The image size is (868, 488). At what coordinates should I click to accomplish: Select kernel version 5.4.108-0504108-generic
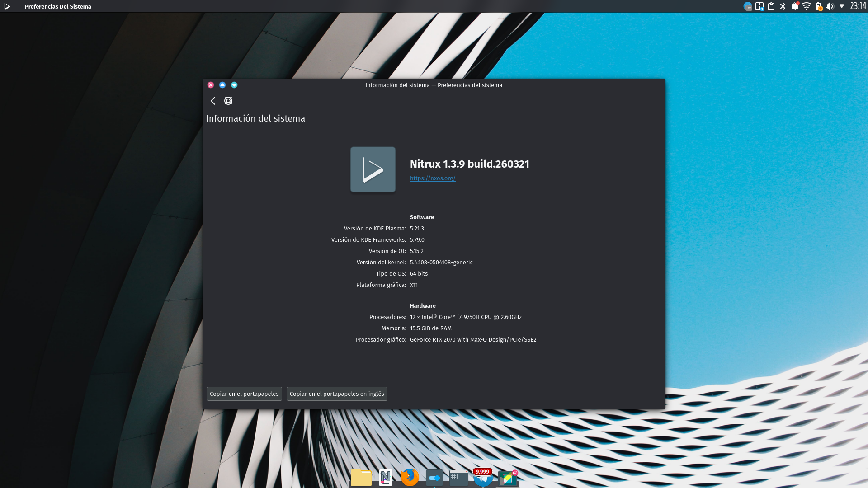[x=441, y=263]
